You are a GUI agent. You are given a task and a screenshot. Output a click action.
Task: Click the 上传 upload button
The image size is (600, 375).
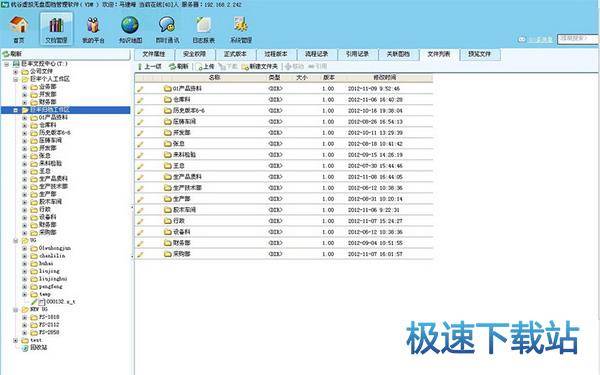tap(205, 67)
